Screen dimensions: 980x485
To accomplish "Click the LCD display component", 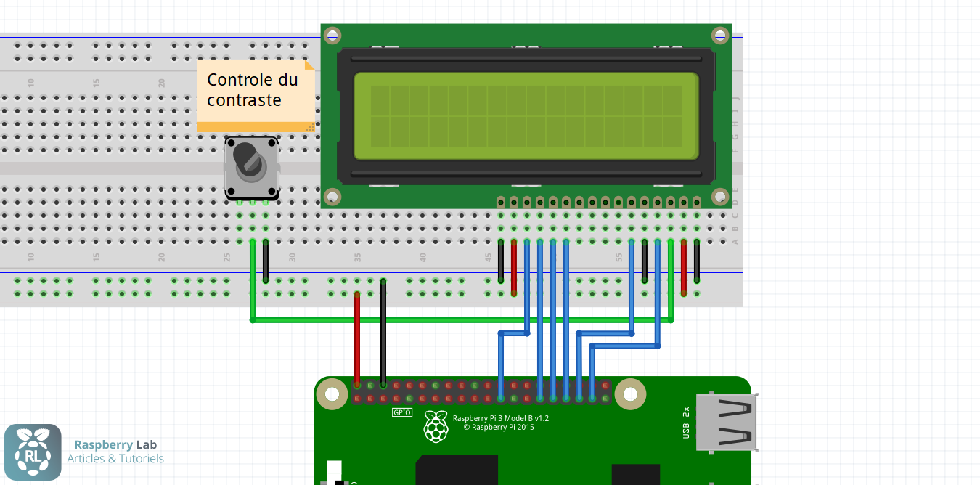I will click(x=525, y=116).
